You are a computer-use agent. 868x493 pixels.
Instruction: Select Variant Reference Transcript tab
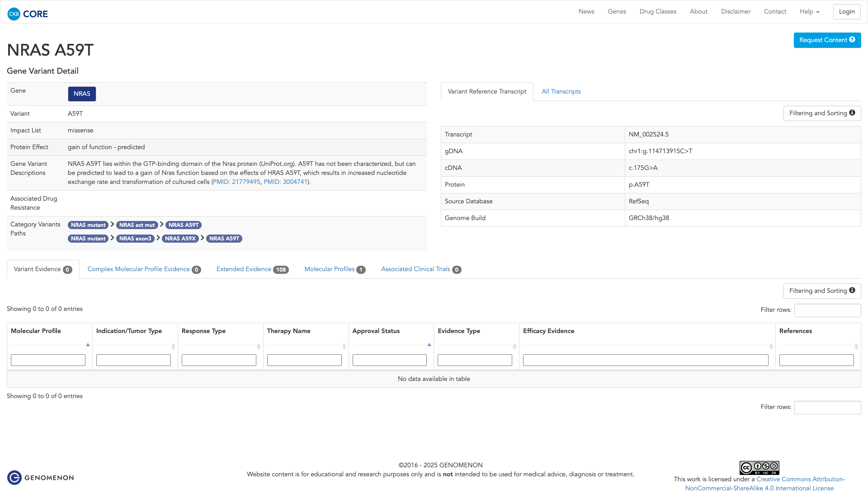coord(487,92)
